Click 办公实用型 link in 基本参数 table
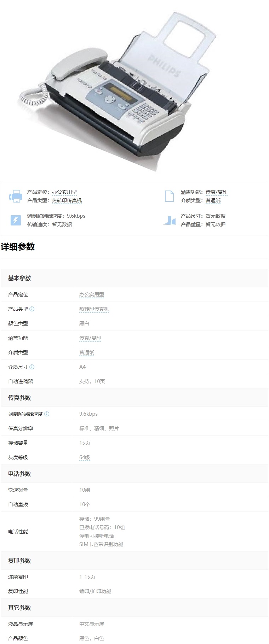 (x=92, y=295)
